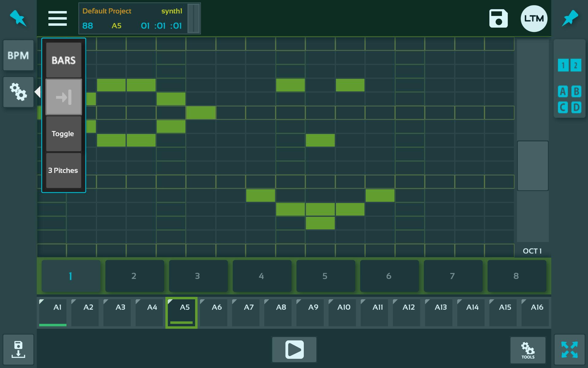The image size is (588, 368).
Task: Select bar 6
Action: (x=389, y=276)
